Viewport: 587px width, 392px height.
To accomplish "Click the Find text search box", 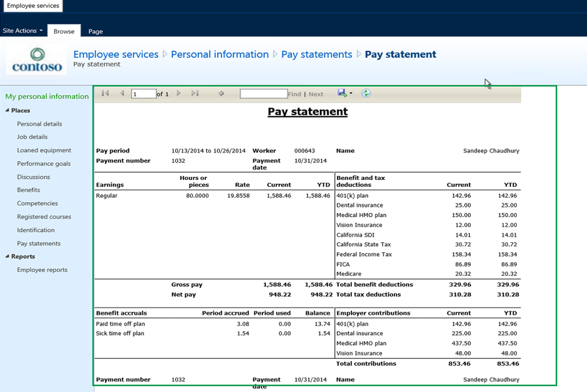I will point(263,94).
